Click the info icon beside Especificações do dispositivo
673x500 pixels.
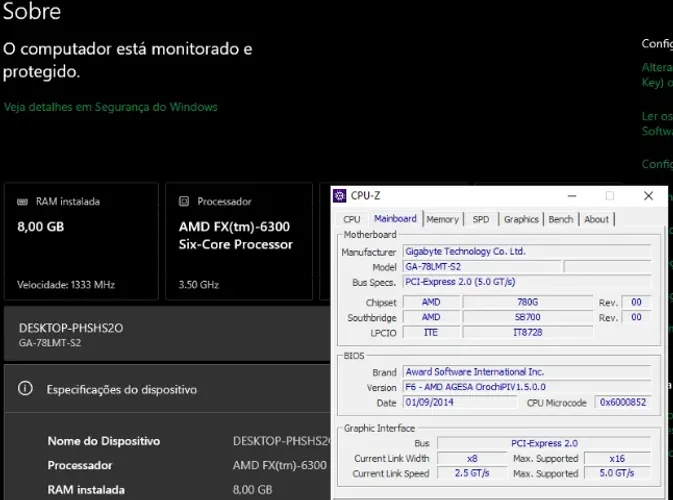click(x=25, y=389)
